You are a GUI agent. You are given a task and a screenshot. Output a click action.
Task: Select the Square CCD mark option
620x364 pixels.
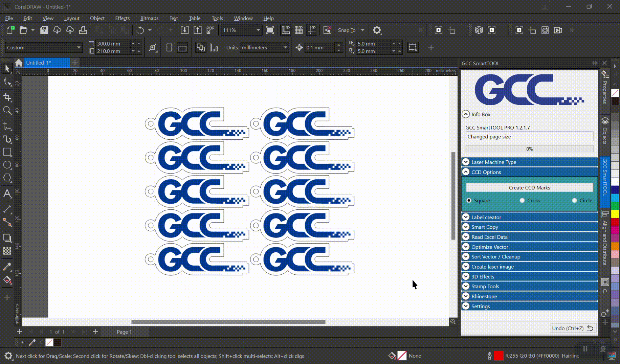coord(469,201)
